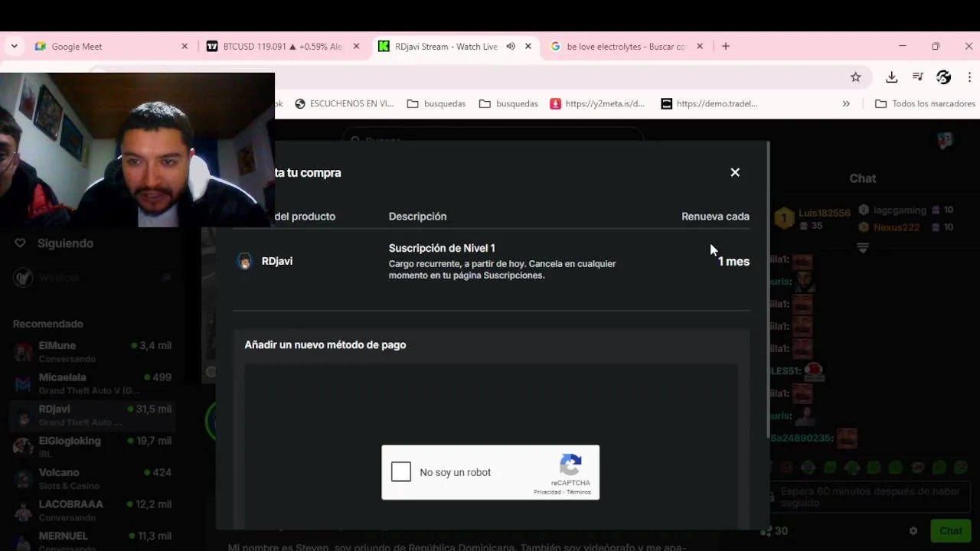Open the reCAPTCHA Privacidad link

tap(547, 492)
